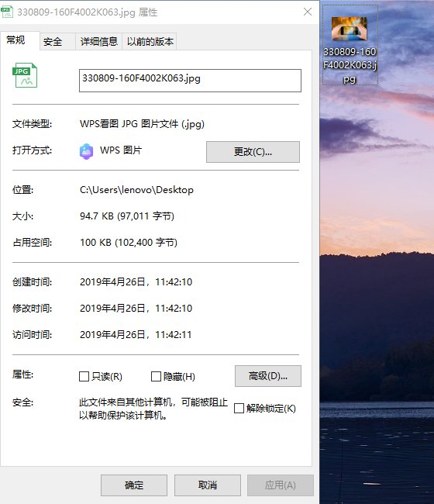434x504 pixels.
Task: Click the size value 94.7 KB
Action: 127,216
